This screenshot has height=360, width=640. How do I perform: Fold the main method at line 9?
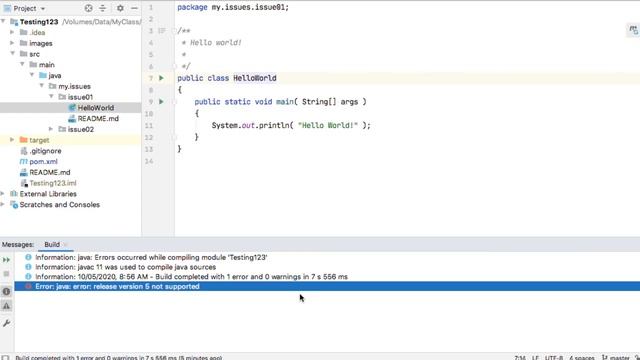pos(174,102)
